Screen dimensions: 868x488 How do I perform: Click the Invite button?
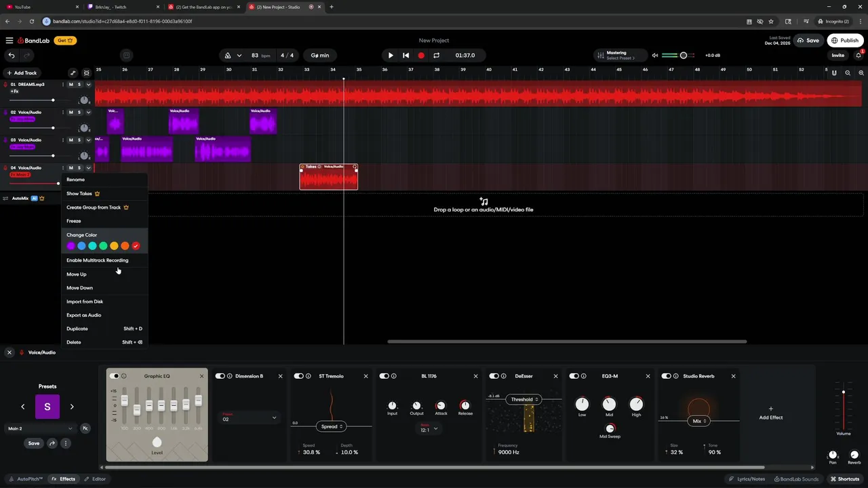838,56
